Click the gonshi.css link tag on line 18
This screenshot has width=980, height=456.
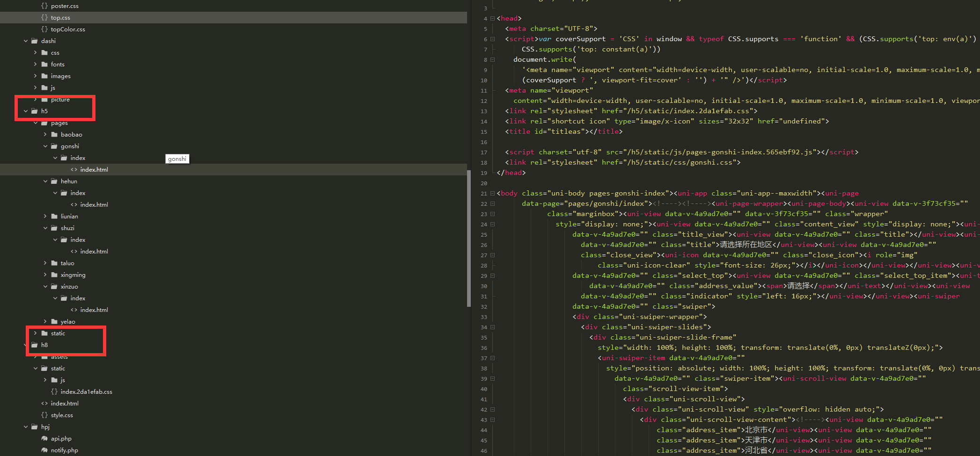click(x=623, y=162)
